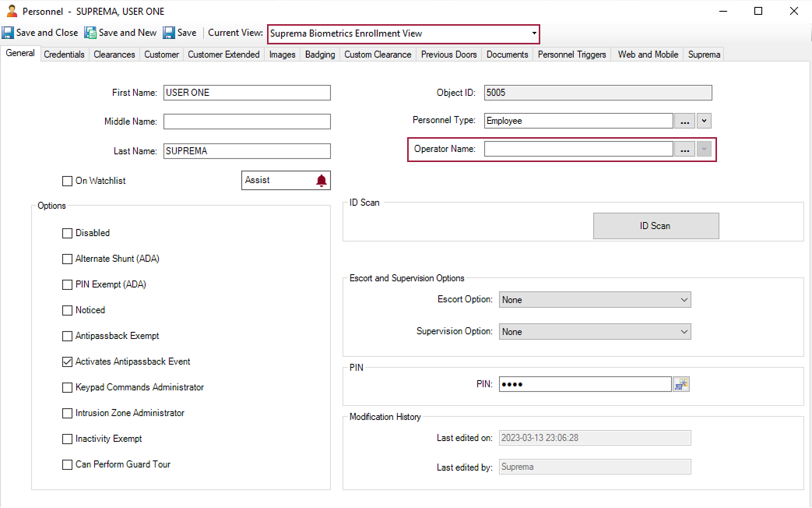Image resolution: width=812 pixels, height=508 pixels.
Task: Open Personnel Type browse ellipsis button
Action: [x=684, y=122]
